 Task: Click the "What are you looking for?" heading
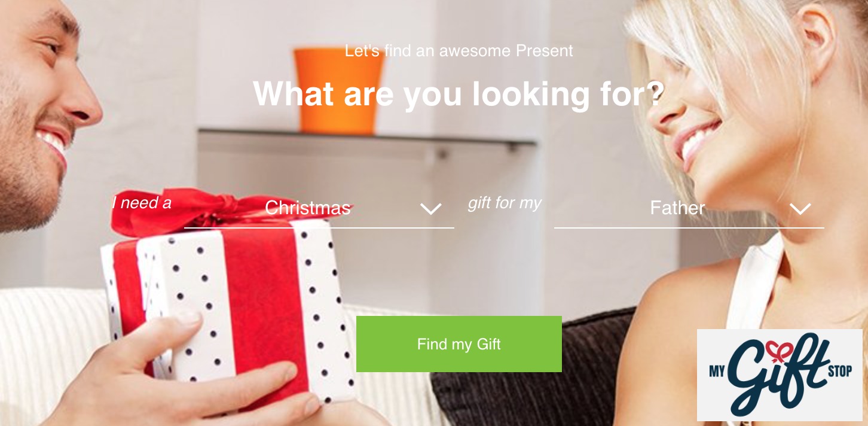click(459, 94)
